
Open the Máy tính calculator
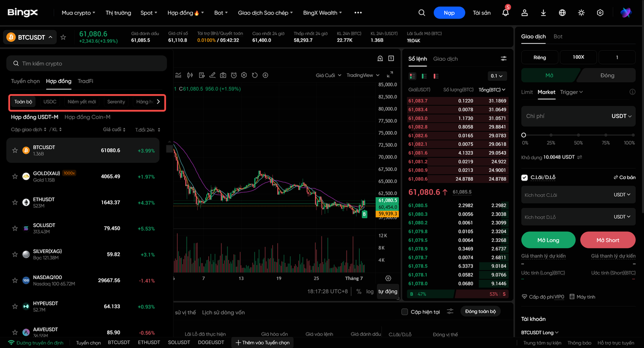coord(582,297)
